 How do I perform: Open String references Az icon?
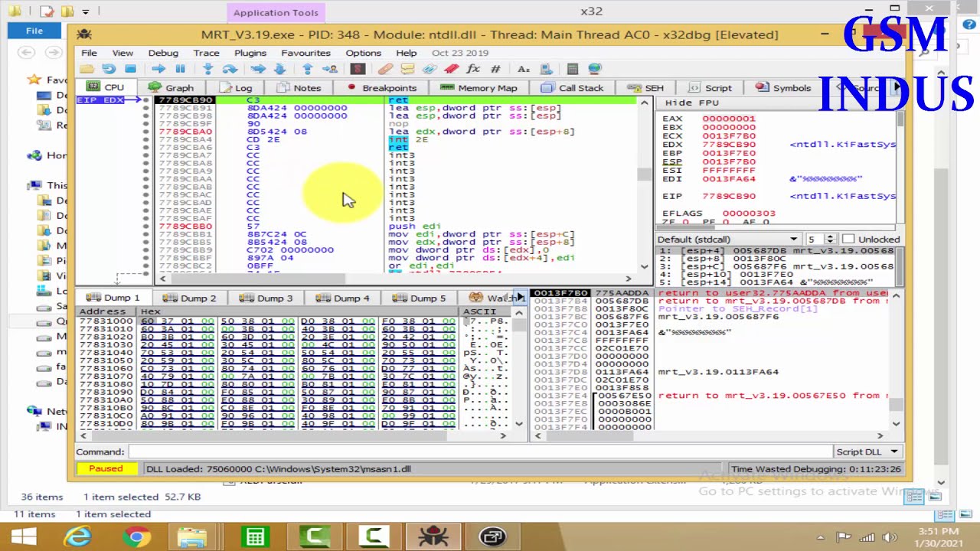point(524,69)
